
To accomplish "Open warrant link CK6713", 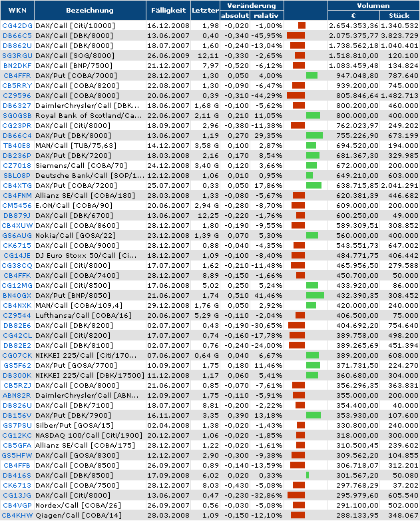I will click(17, 486).
